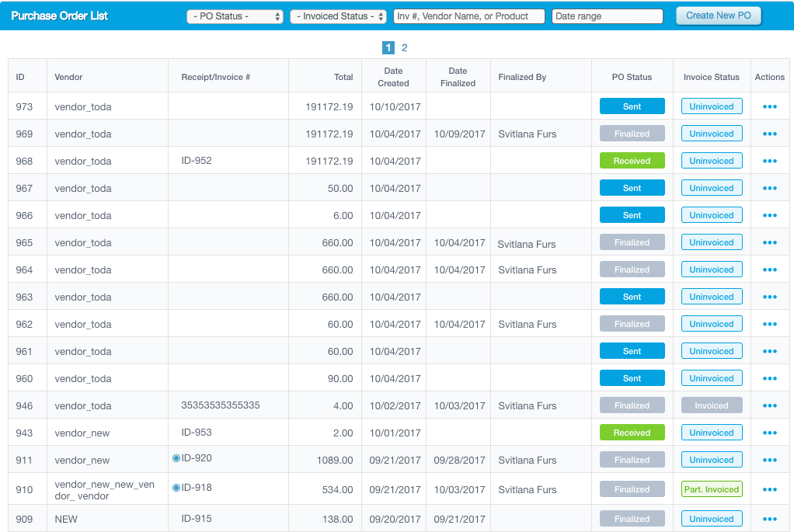This screenshot has width=794, height=532.
Task: Click Part. Invoiced badge on PO 910
Action: pyautogui.click(x=712, y=489)
